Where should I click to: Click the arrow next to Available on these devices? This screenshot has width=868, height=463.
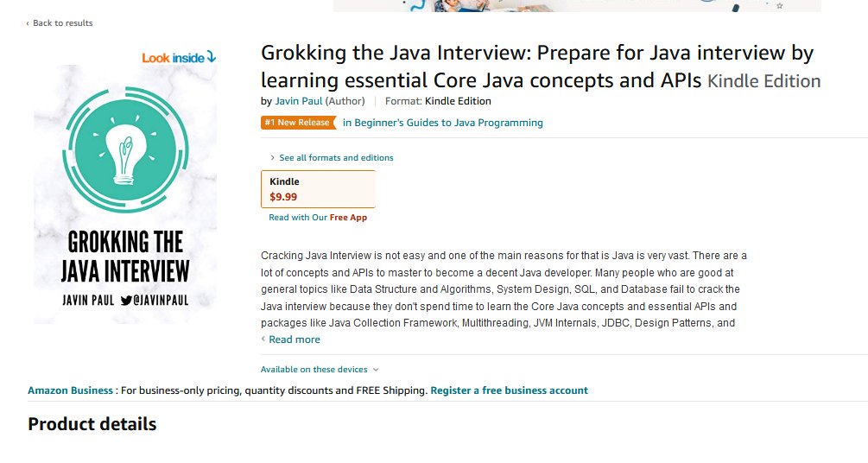coord(376,370)
